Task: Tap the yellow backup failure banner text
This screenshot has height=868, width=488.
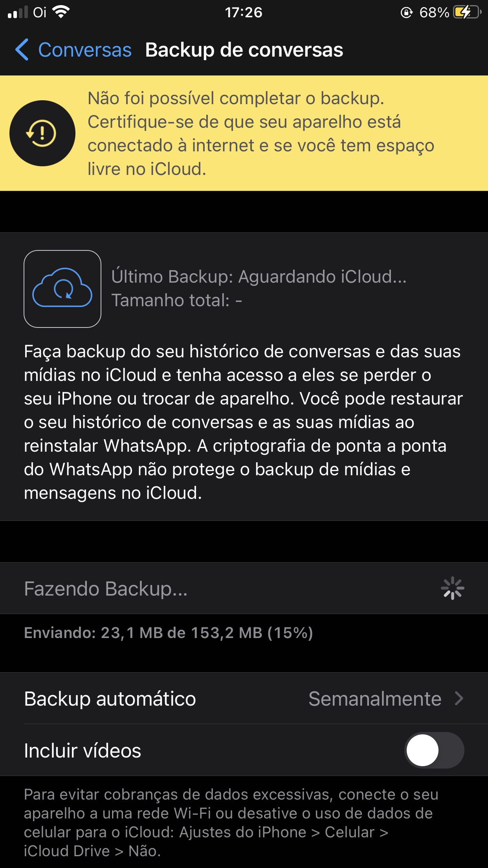Action: (261, 133)
